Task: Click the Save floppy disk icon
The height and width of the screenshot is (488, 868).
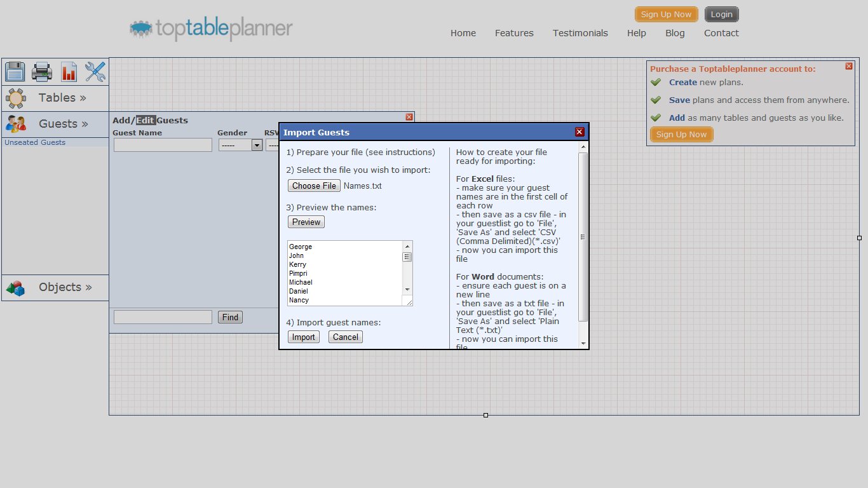Action: pos(15,72)
